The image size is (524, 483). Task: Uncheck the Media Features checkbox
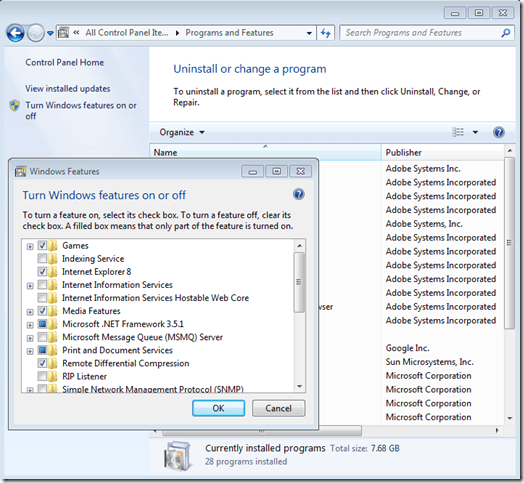click(42, 311)
